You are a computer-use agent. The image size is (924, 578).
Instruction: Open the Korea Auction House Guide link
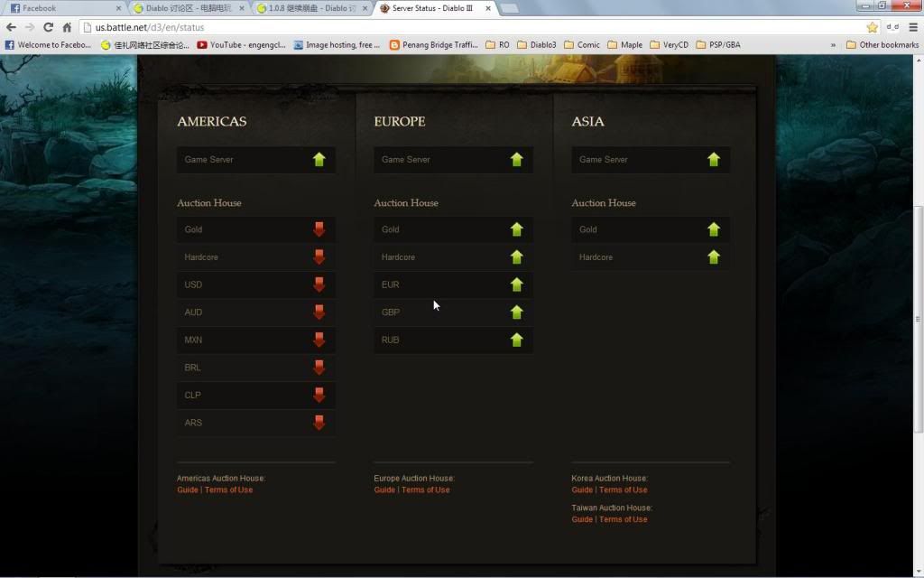582,490
